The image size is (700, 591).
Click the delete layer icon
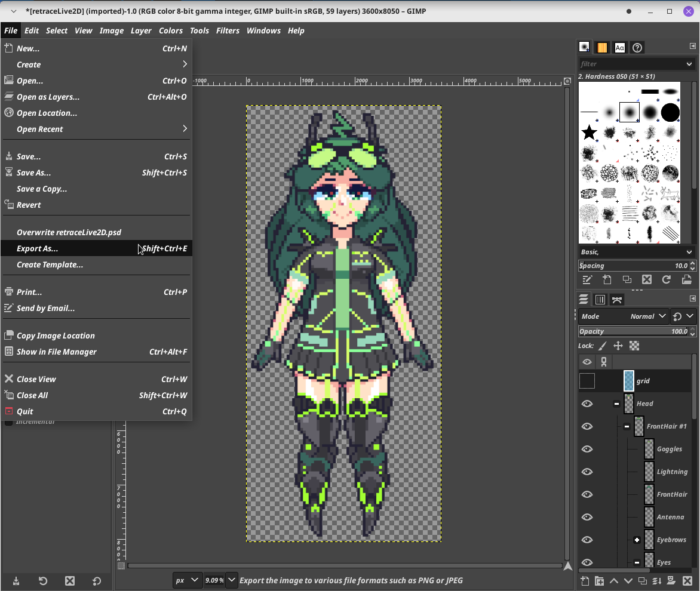pos(687,581)
